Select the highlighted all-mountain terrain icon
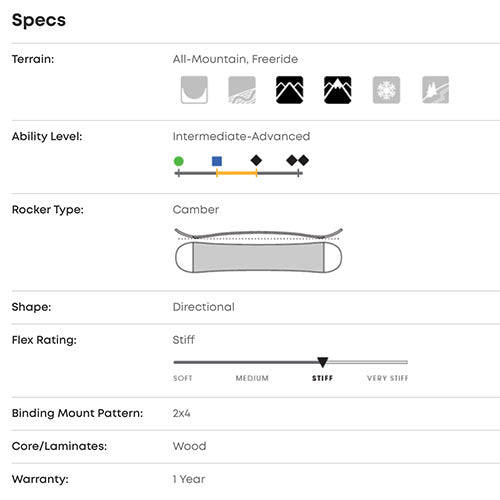Viewport: 500px width, 500px height. pyautogui.click(x=290, y=90)
